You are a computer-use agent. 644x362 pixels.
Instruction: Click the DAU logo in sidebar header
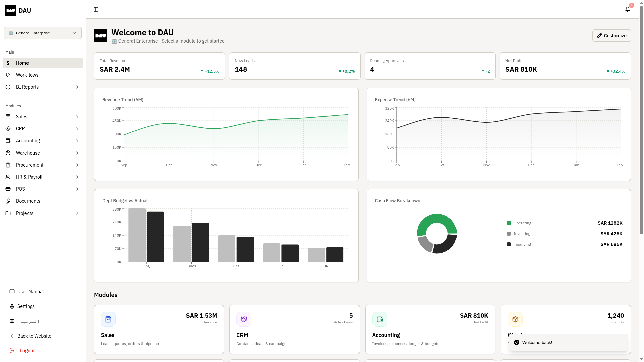click(11, 11)
